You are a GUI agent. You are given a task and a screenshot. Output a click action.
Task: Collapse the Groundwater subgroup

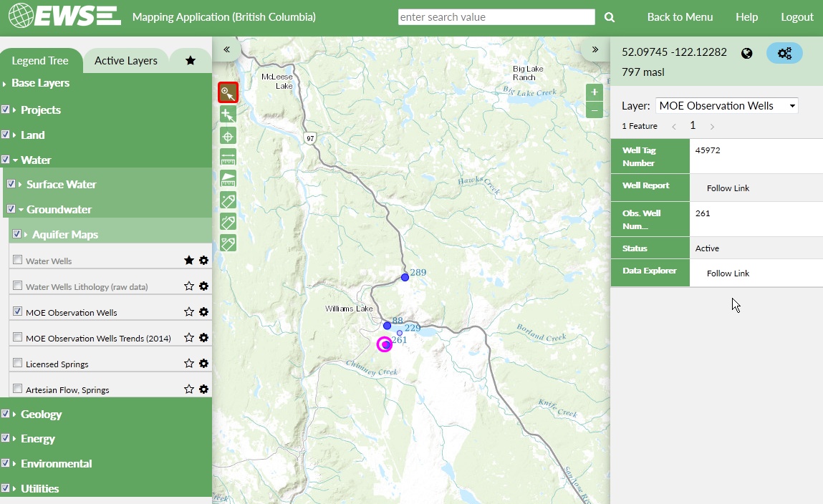[21, 210]
